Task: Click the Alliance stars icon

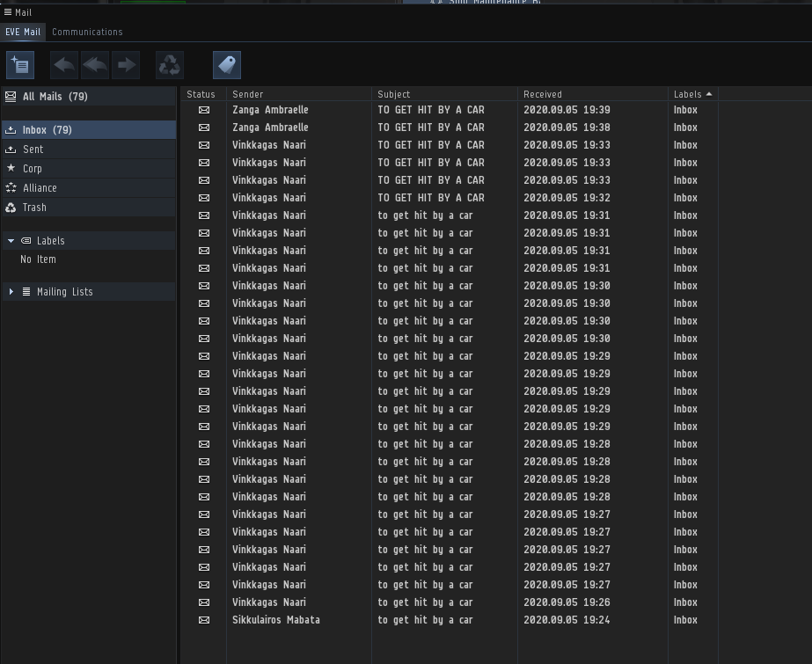Action: tap(11, 187)
